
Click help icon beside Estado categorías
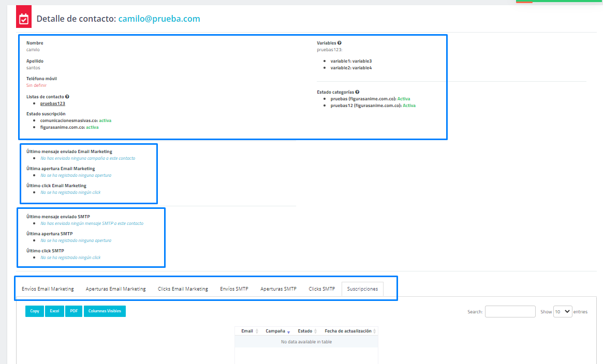[x=357, y=92]
